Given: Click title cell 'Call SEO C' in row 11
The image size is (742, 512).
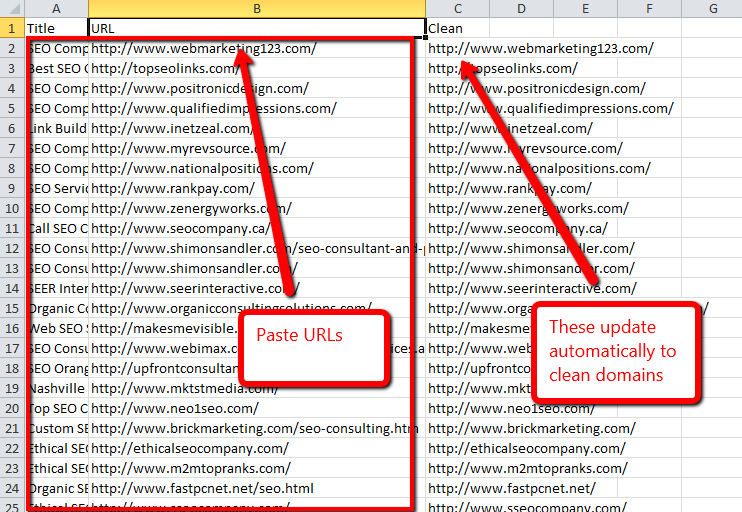Looking at the screenshot, I should pos(56,229).
